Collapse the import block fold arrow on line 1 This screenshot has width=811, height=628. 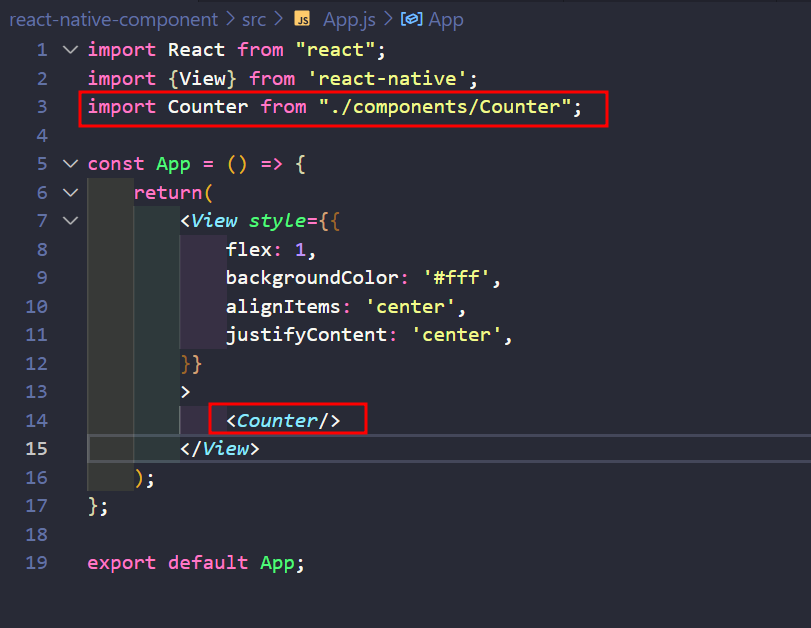click(70, 50)
